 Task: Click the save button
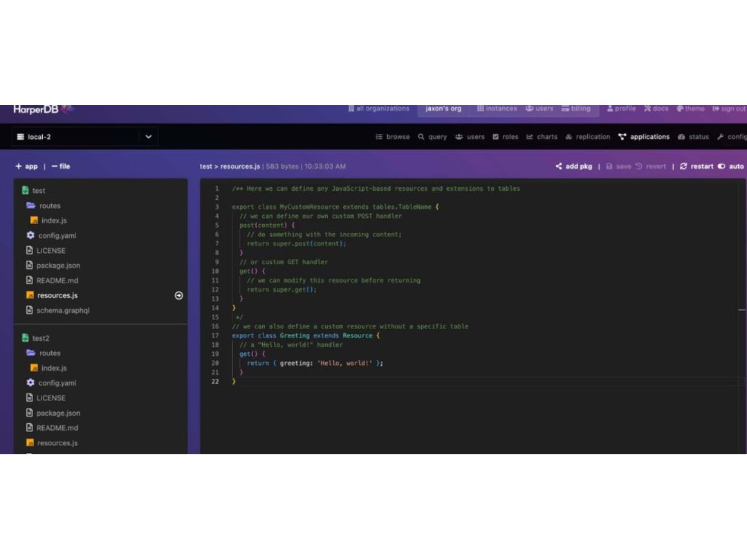coord(618,166)
